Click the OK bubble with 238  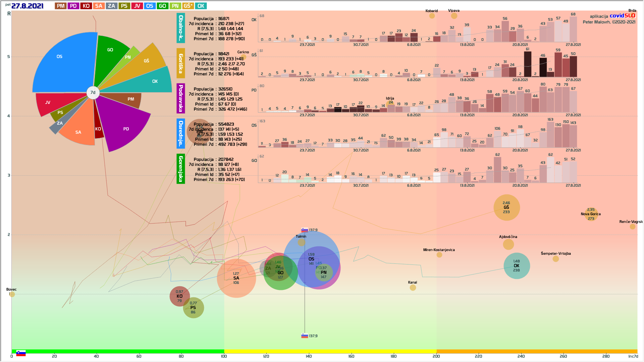click(517, 266)
